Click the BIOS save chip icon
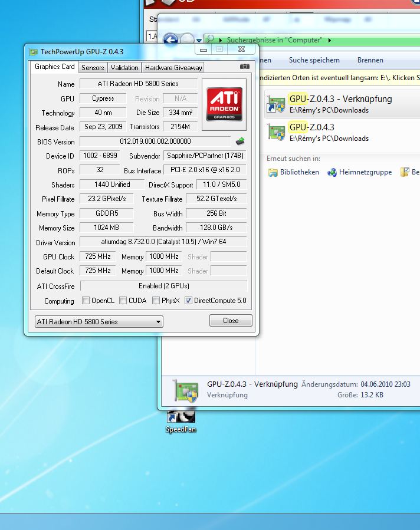This screenshot has height=530, width=420. tap(240, 141)
